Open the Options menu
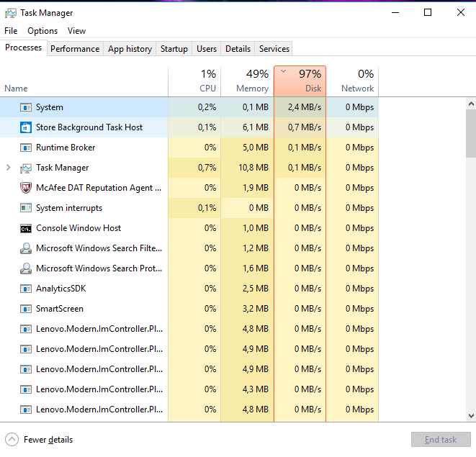 click(x=42, y=31)
